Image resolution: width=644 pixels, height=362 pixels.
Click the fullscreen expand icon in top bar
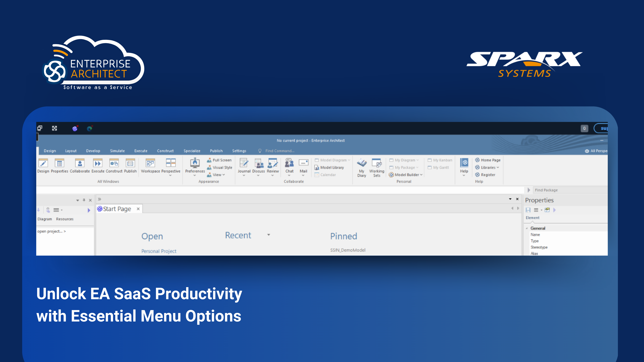tap(55, 128)
